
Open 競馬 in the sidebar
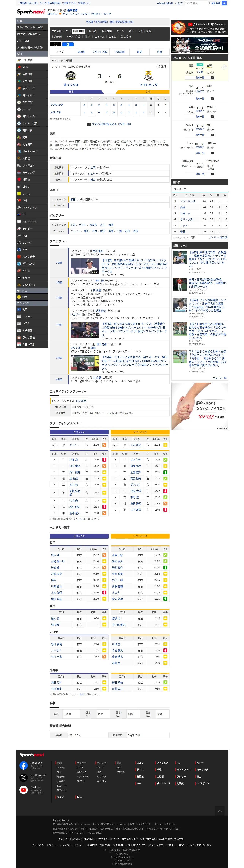click(x=32, y=137)
